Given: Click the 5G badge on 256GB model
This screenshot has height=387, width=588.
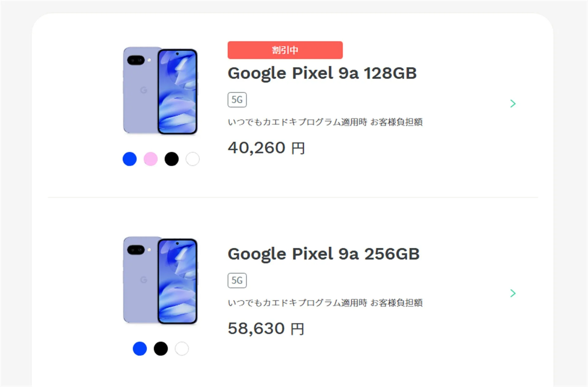Looking at the screenshot, I should pos(237,280).
